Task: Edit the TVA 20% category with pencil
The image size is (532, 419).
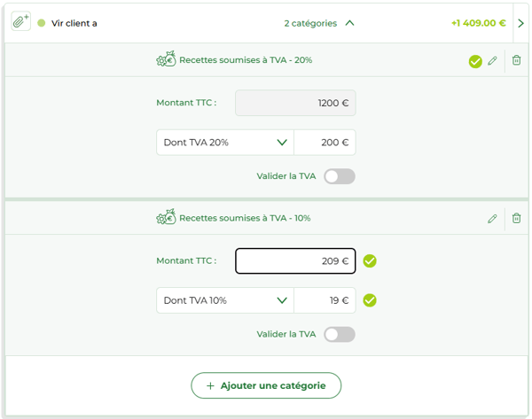Action: pyautogui.click(x=493, y=61)
